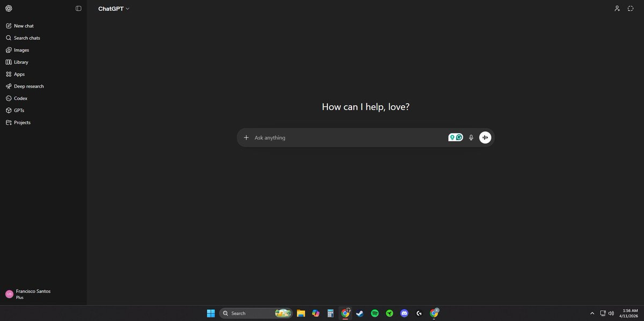Turn on temporary chat with the dashed bubble icon

[631, 9]
